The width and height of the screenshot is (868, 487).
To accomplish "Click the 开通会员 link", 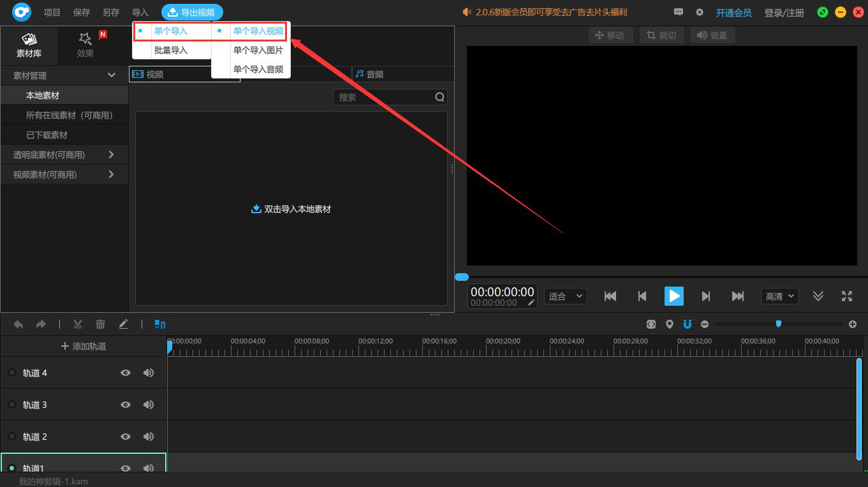I will (733, 13).
